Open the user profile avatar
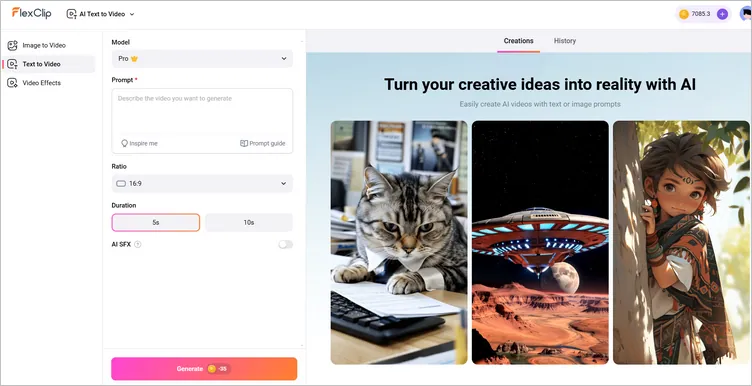 point(746,14)
